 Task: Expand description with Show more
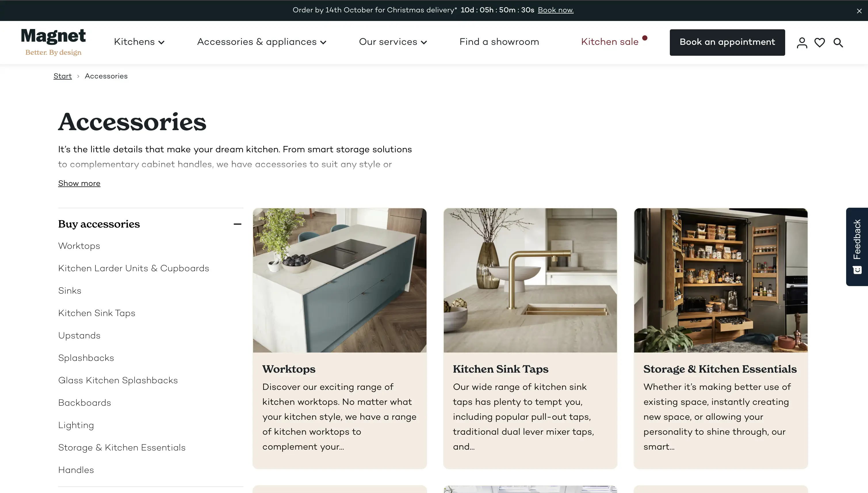click(79, 183)
